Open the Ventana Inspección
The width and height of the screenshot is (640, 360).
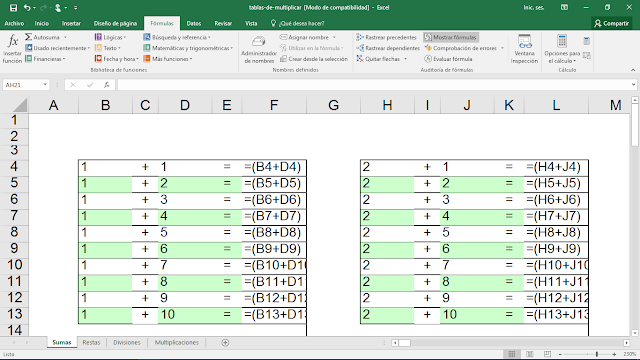(524, 49)
